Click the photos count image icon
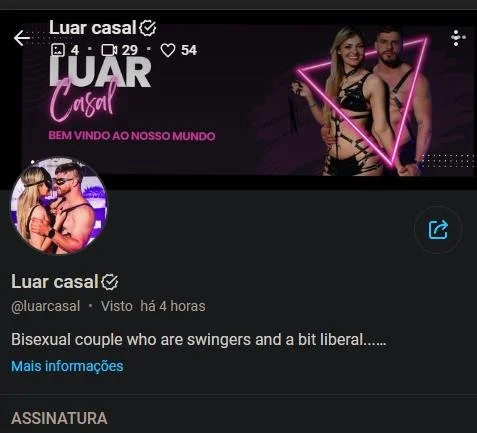The width and height of the screenshot is (477, 433). click(58, 50)
